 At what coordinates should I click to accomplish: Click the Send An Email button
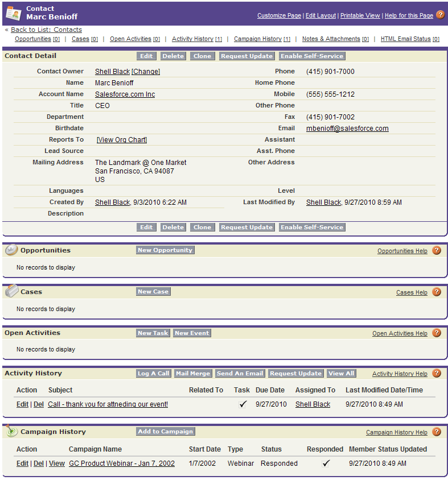tap(240, 373)
